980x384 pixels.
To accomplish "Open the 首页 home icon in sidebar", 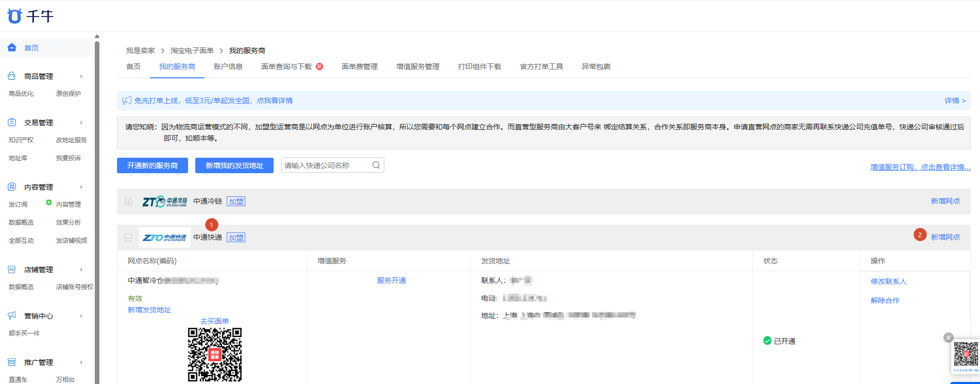I will click(x=12, y=47).
